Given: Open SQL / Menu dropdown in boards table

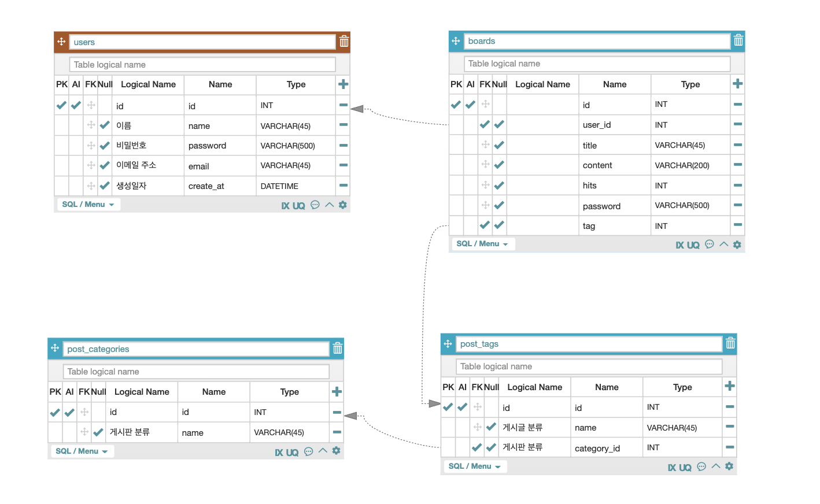Looking at the screenshot, I should (483, 244).
